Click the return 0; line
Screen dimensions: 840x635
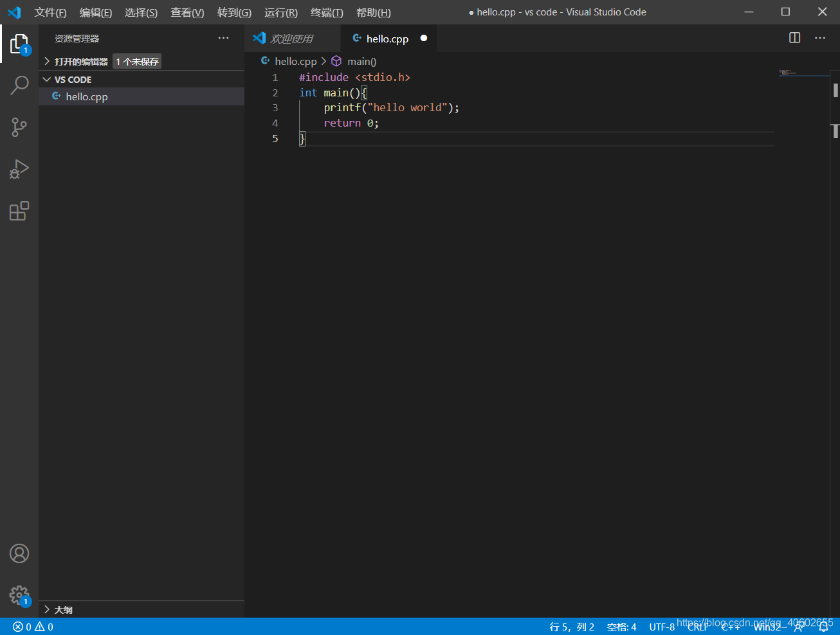tap(351, 123)
